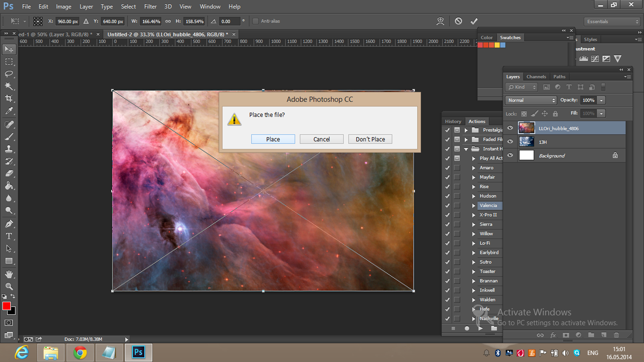Hide the LLOri_hubble_4806 layer

(x=510, y=128)
